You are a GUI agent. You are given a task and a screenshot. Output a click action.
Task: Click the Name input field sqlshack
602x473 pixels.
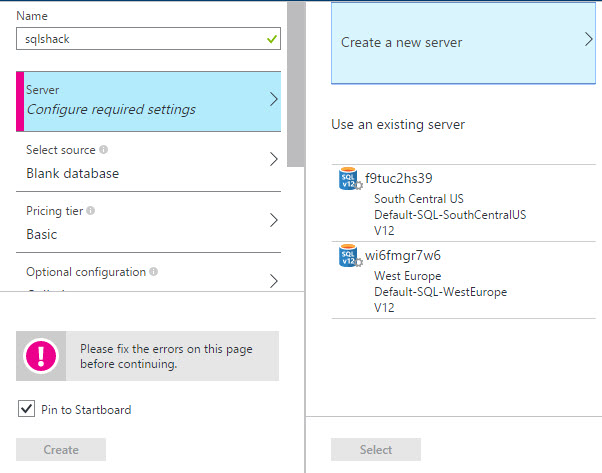pyautogui.click(x=140, y=39)
